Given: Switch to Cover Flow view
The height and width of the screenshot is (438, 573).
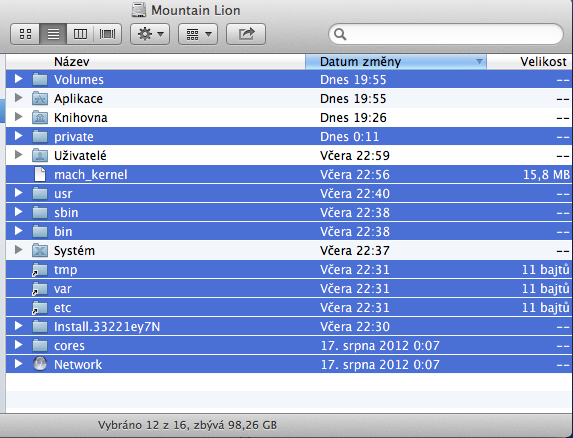Looking at the screenshot, I should pyautogui.click(x=107, y=34).
